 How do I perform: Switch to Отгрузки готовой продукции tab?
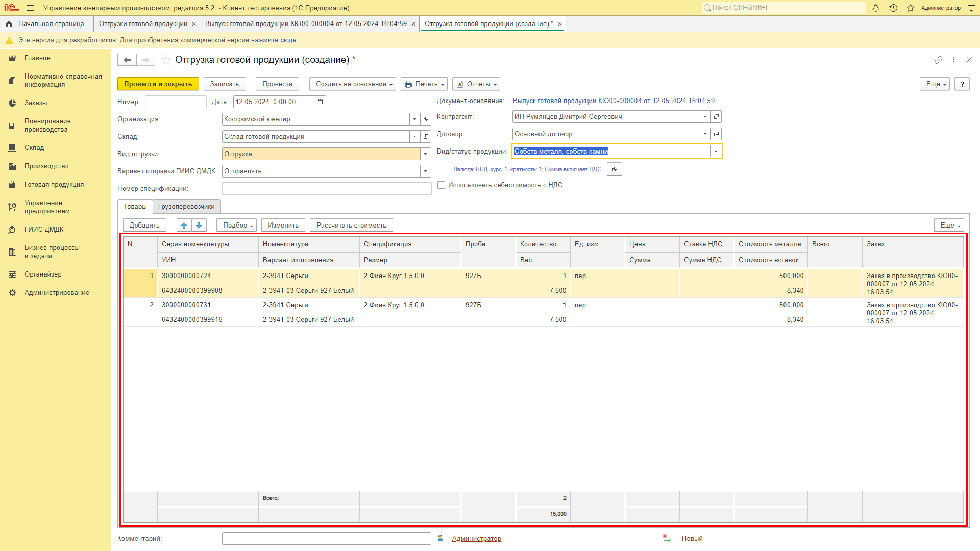pyautogui.click(x=143, y=24)
